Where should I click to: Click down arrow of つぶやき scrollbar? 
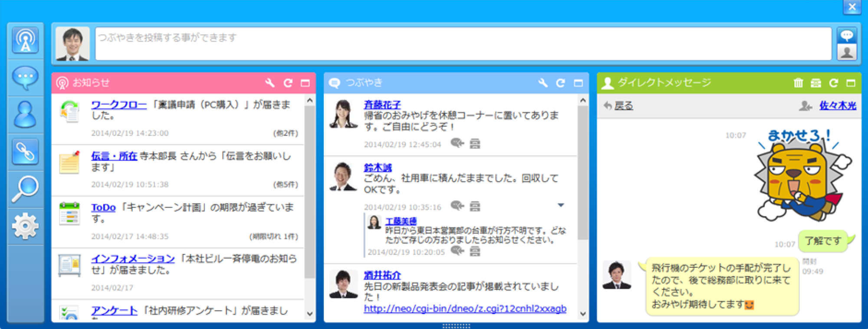click(583, 314)
